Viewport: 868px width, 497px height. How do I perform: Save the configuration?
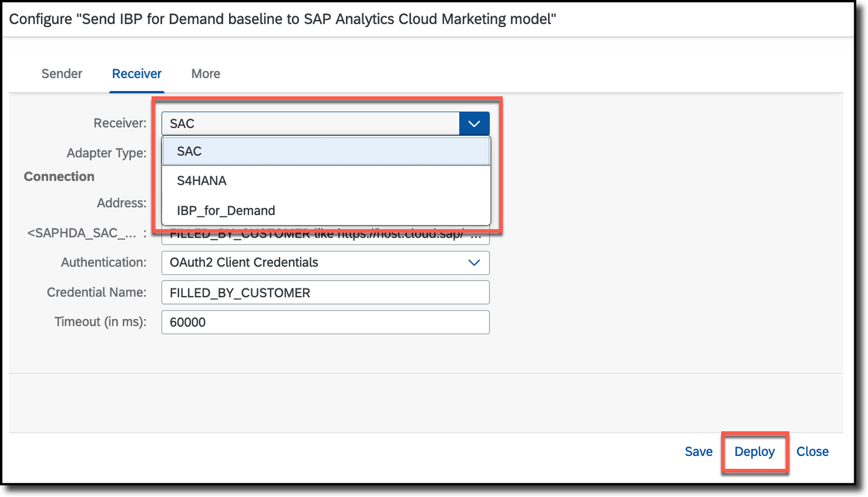tap(699, 451)
